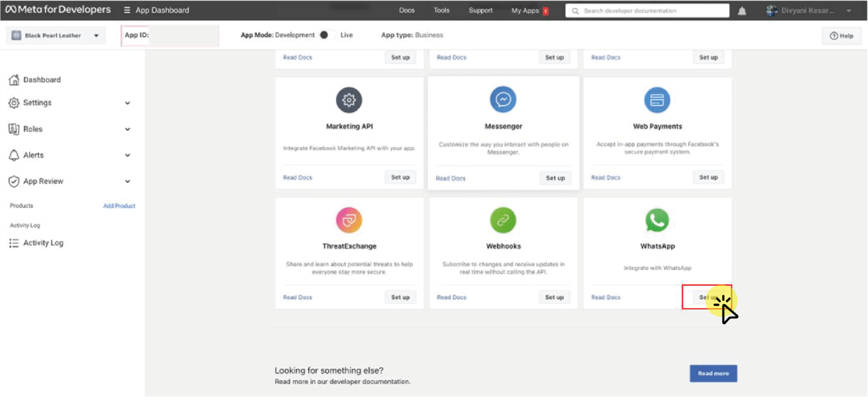Click Read more button for developer documentation
The width and height of the screenshot is (868, 418).
713,373
